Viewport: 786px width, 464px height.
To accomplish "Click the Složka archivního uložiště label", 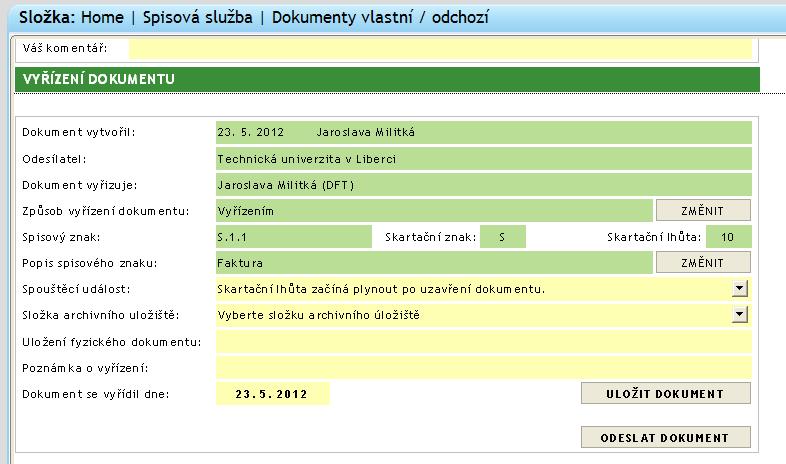I will point(101,315).
